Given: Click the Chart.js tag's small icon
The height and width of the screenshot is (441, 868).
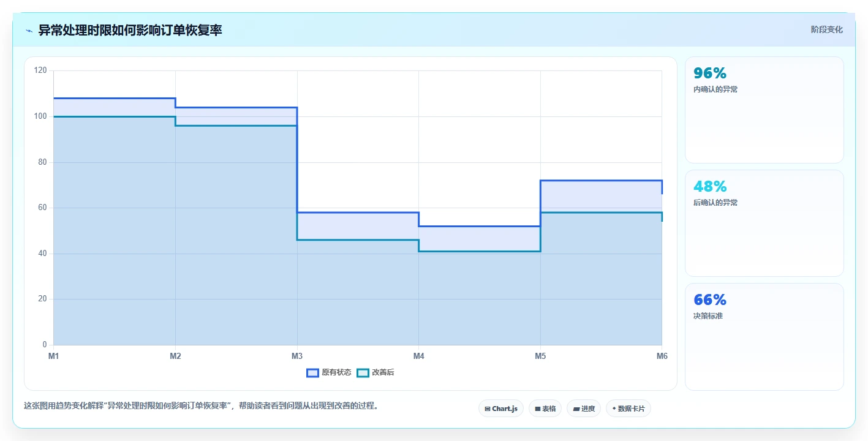Looking at the screenshot, I should [487, 409].
